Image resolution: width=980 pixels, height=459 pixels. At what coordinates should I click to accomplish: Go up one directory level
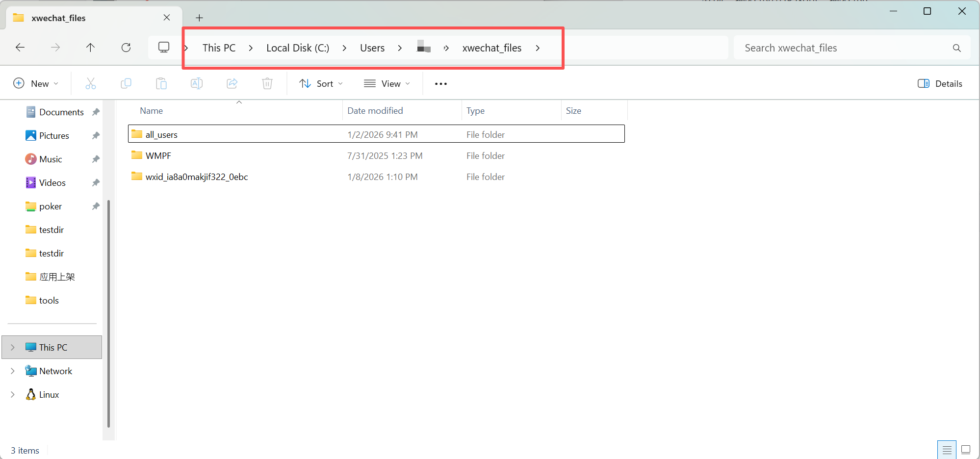[90, 48]
